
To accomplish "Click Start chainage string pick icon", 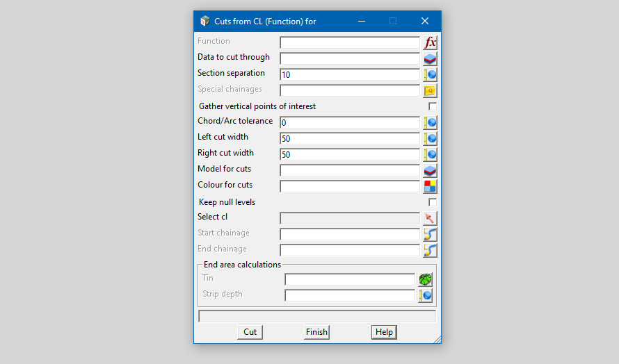I will click(430, 234).
